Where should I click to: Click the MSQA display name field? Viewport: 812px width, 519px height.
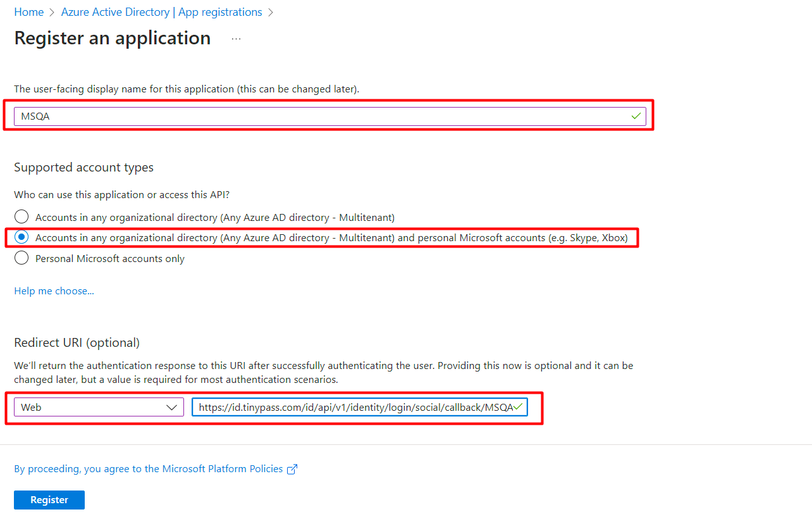329,116
